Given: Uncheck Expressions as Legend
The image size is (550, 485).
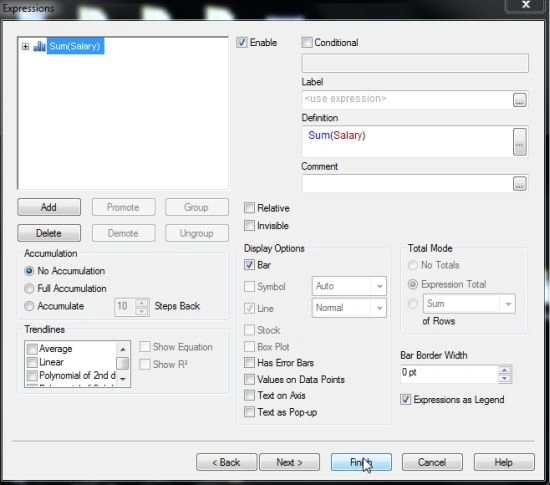Looking at the screenshot, I should (405, 399).
